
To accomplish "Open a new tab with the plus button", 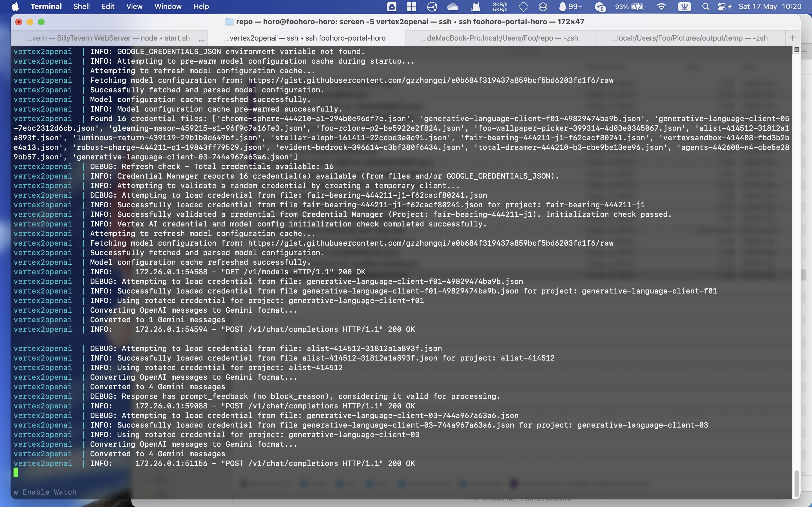I will point(793,38).
